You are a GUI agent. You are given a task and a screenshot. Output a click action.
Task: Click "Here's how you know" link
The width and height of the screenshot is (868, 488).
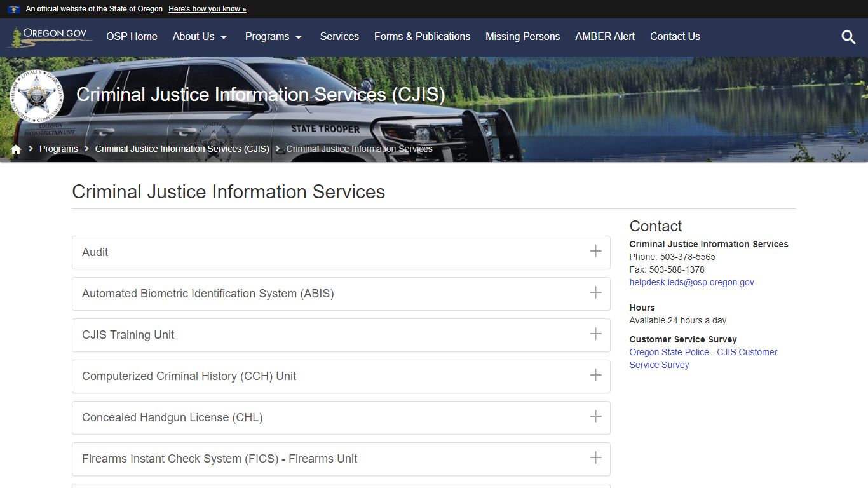tap(207, 9)
